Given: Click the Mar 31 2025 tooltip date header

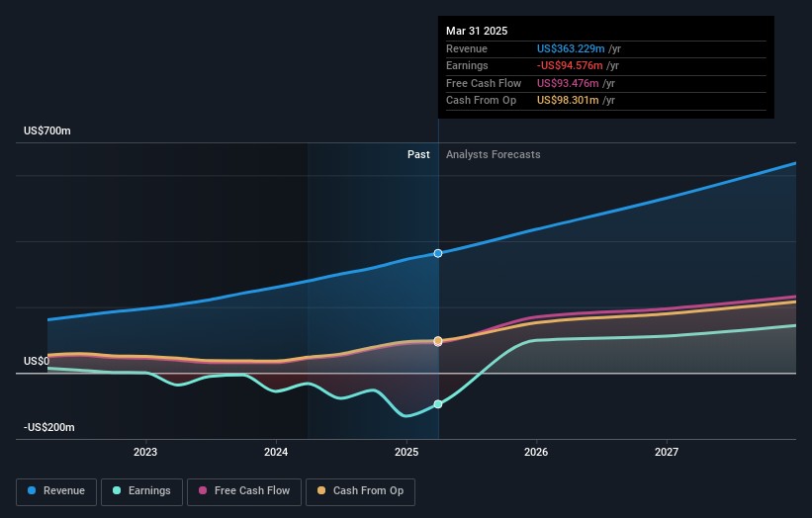Looking at the screenshot, I should pos(477,31).
